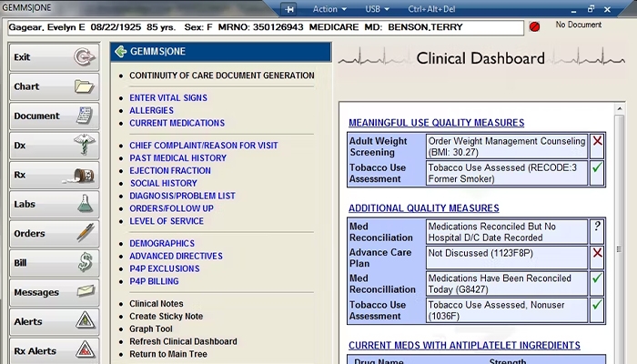Screen dimensions: 637x364
Task: Open P4P Billing link
Action: tap(154, 281)
